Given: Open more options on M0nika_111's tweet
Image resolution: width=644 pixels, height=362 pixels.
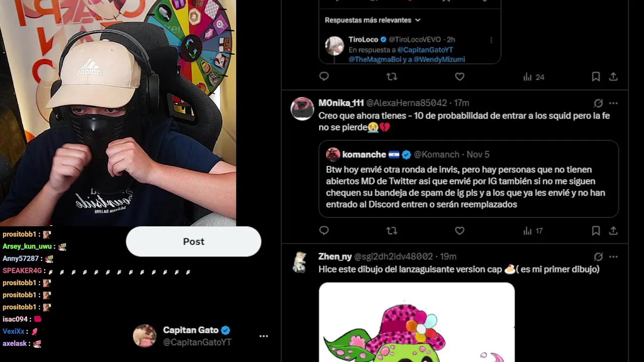Looking at the screenshot, I should pos(613,103).
